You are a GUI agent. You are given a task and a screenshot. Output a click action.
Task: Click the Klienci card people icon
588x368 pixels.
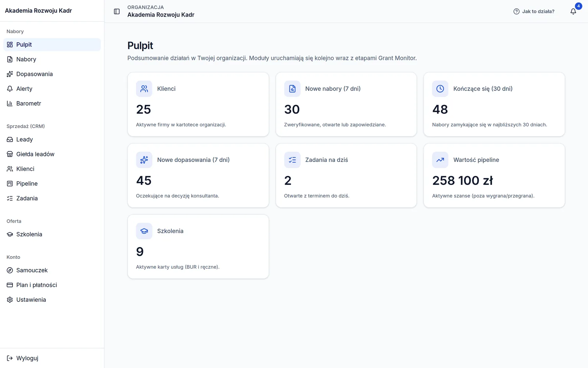[144, 89]
